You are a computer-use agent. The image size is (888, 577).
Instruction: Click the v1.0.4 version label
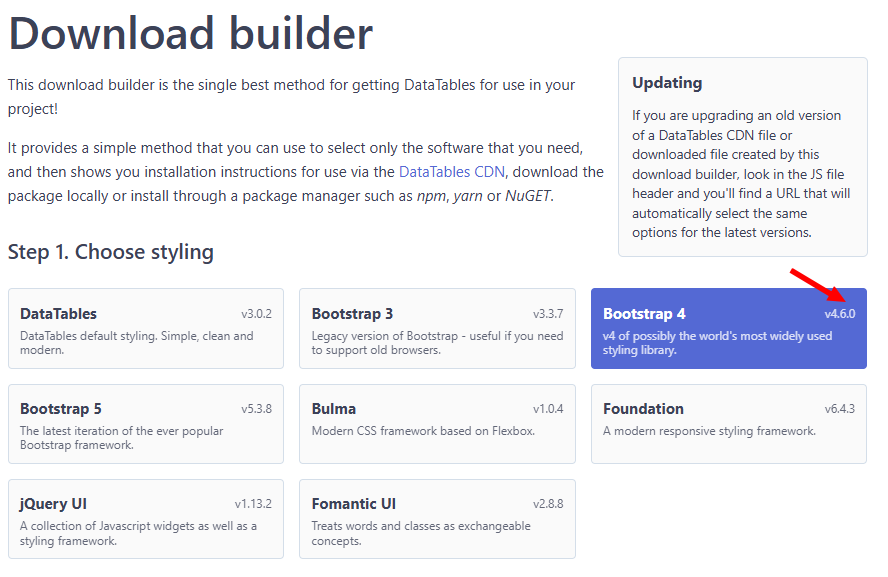coord(548,409)
